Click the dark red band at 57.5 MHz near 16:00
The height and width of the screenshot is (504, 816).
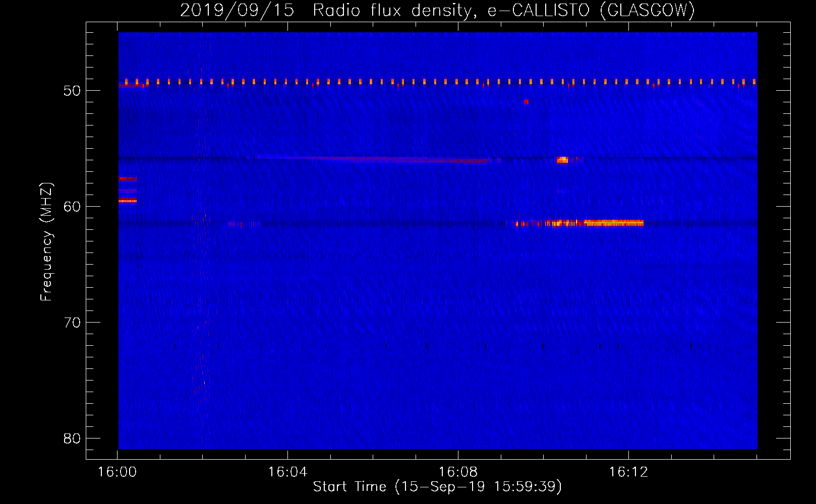point(128,178)
